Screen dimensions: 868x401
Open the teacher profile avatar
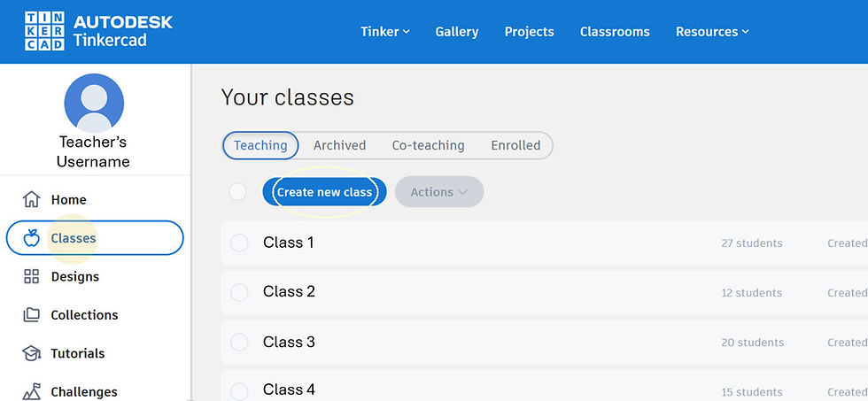click(94, 103)
